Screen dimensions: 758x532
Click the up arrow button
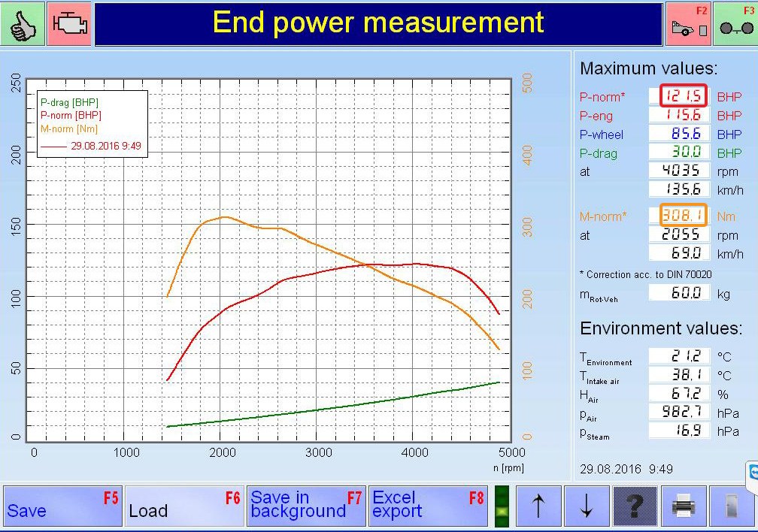coord(538,506)
